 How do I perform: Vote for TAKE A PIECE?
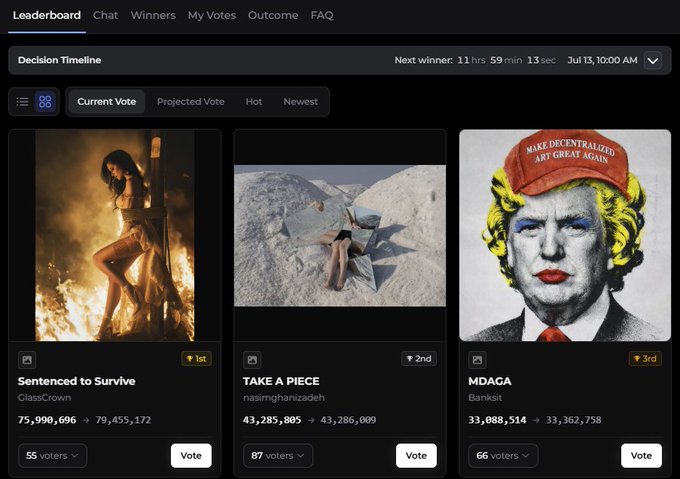(x=416, y=456)
